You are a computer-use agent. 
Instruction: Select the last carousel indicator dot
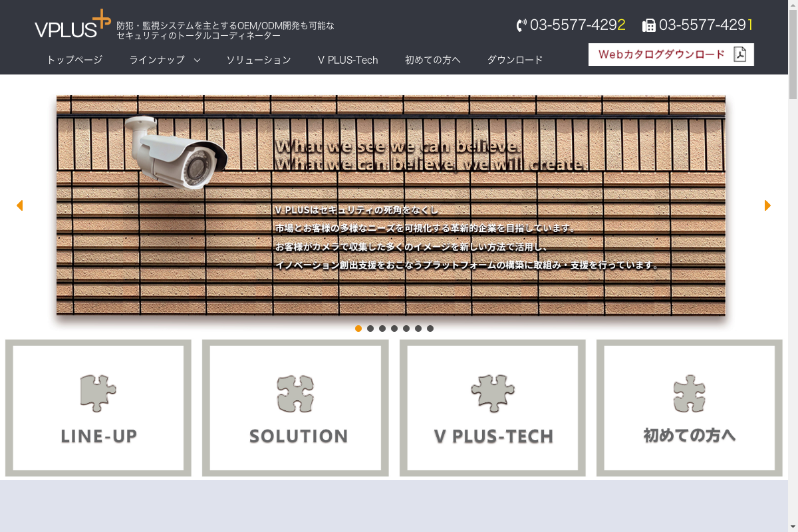tap(430, 329)
